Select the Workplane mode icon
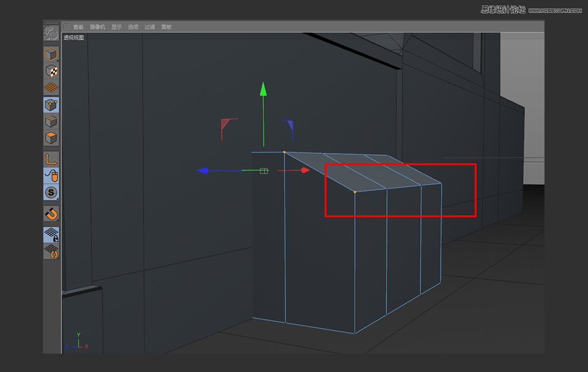The width and height of the screenshot is (588, 372). (51, 87)
